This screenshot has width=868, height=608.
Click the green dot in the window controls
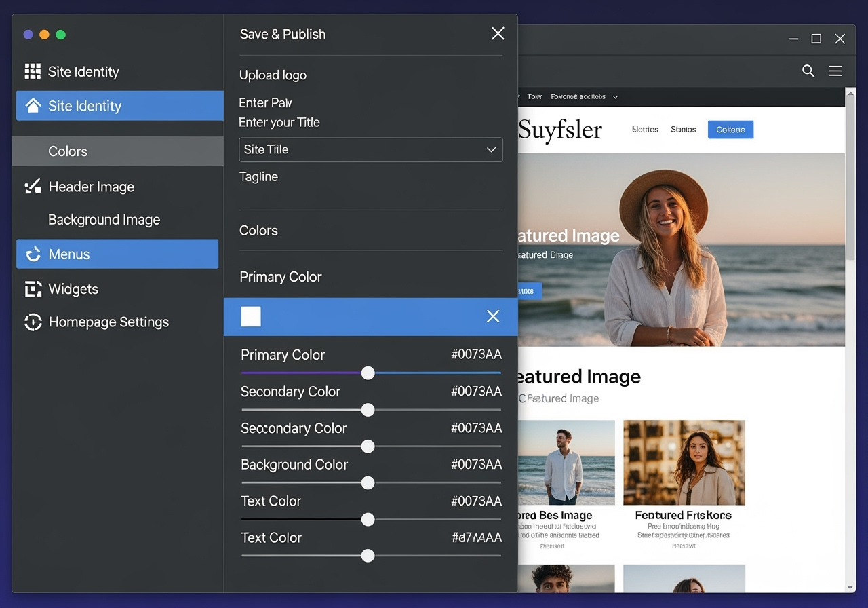61,35
